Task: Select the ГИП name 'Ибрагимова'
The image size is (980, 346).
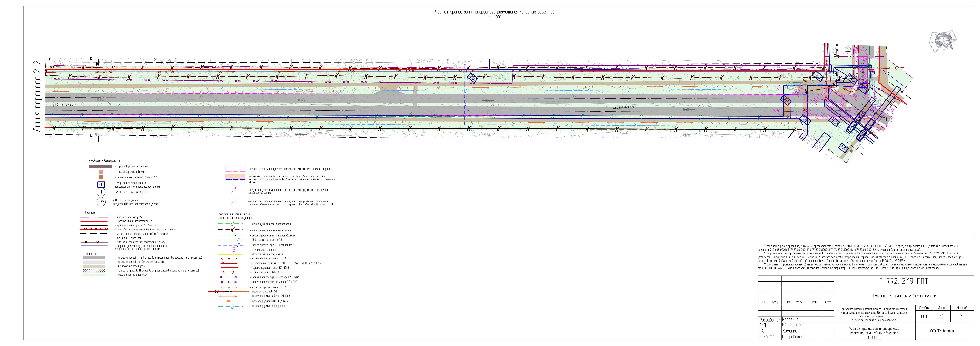Action: pos(792,325)
